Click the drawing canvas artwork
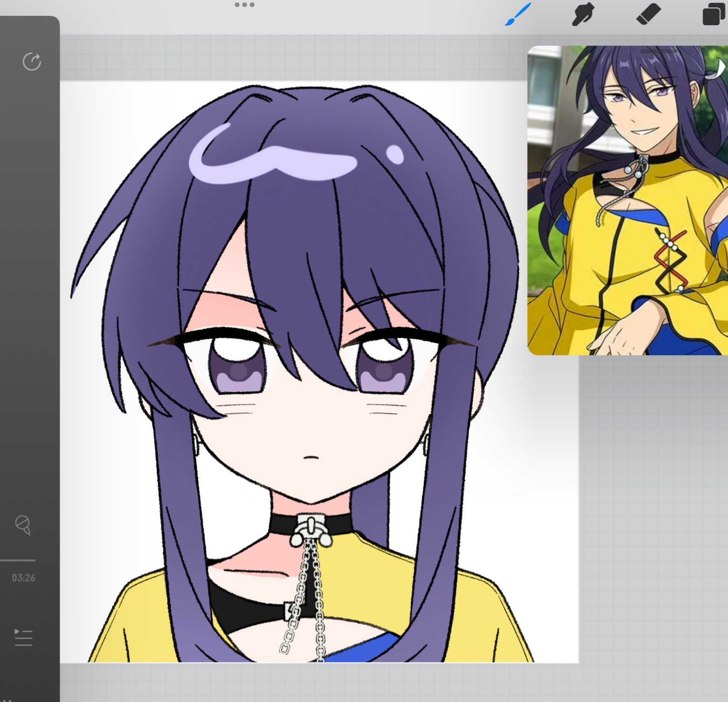Screen dimensions: 728x702 pos(319,372)
